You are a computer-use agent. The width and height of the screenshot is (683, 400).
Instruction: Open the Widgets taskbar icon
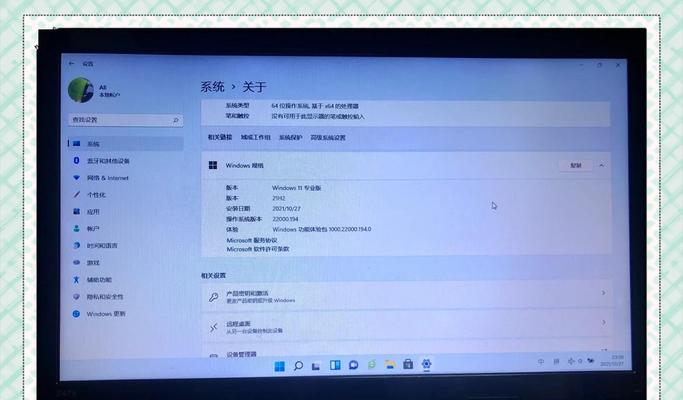click(x=335, y=365)
